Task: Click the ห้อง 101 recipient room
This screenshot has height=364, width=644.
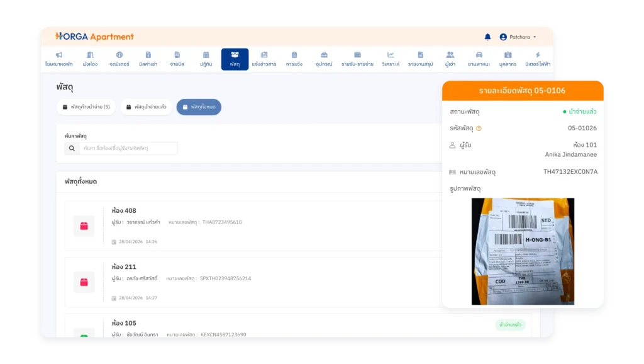Action: click(x=585, y=145)
